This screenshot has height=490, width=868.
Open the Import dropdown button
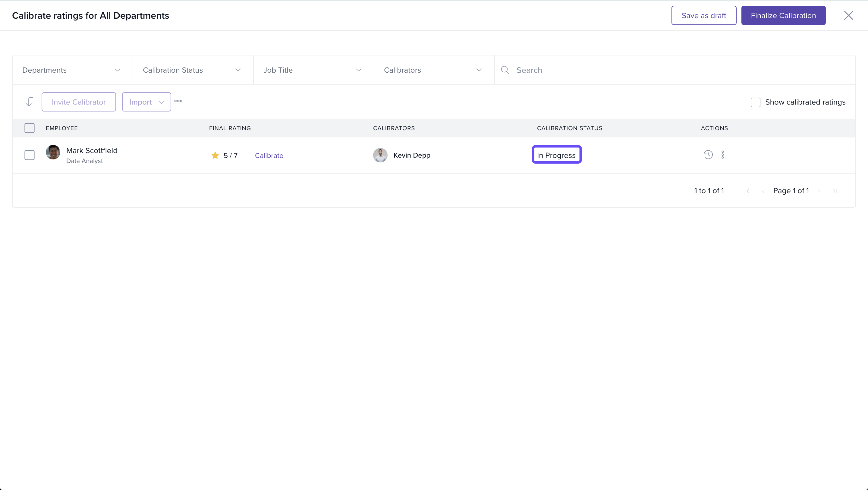coord(146,102)
